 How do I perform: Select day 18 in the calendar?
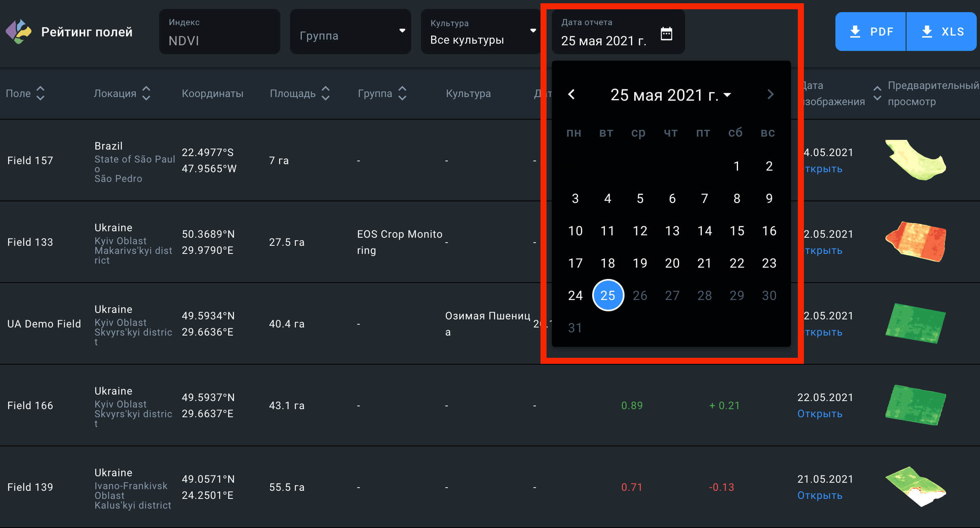point(608,263)
